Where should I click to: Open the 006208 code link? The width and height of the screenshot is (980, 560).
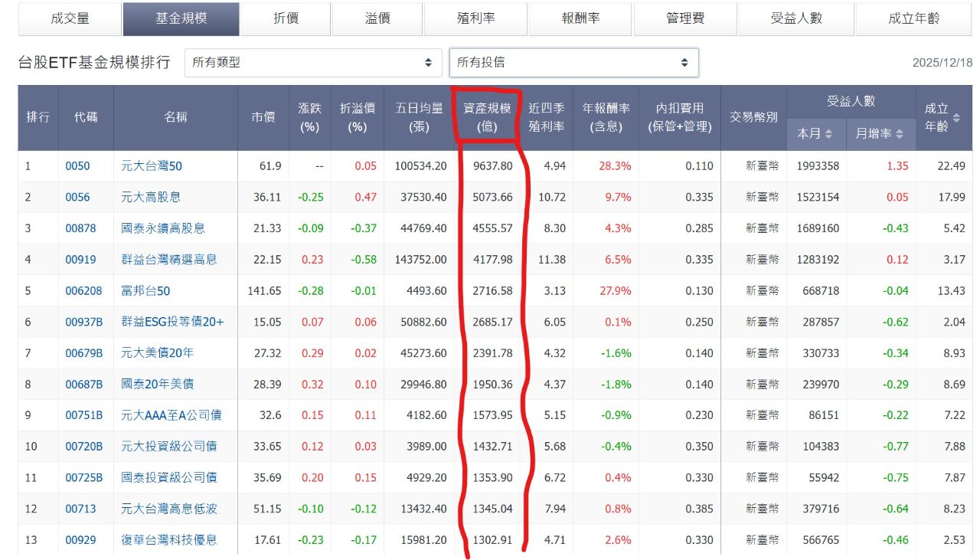point(83,291)
